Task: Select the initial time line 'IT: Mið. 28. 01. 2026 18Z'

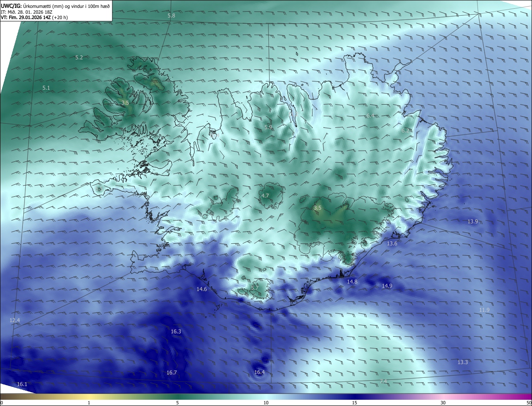Action: [26, 12]
